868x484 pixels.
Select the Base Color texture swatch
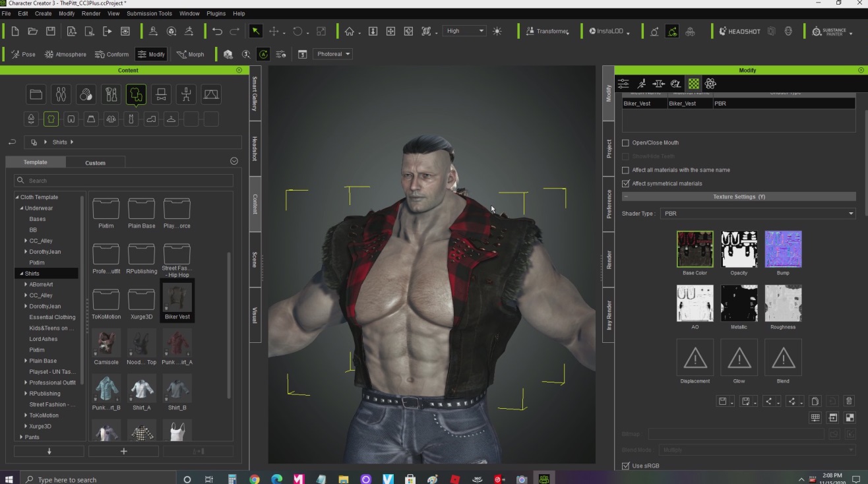[695, 249]
